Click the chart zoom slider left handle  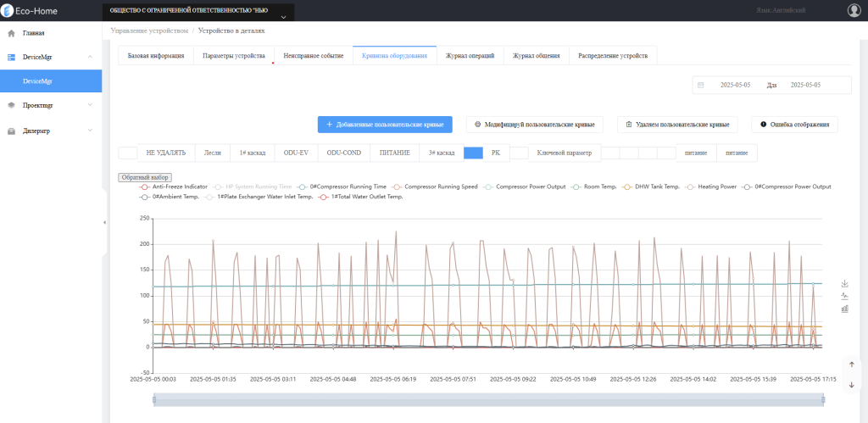coord(154,400)
